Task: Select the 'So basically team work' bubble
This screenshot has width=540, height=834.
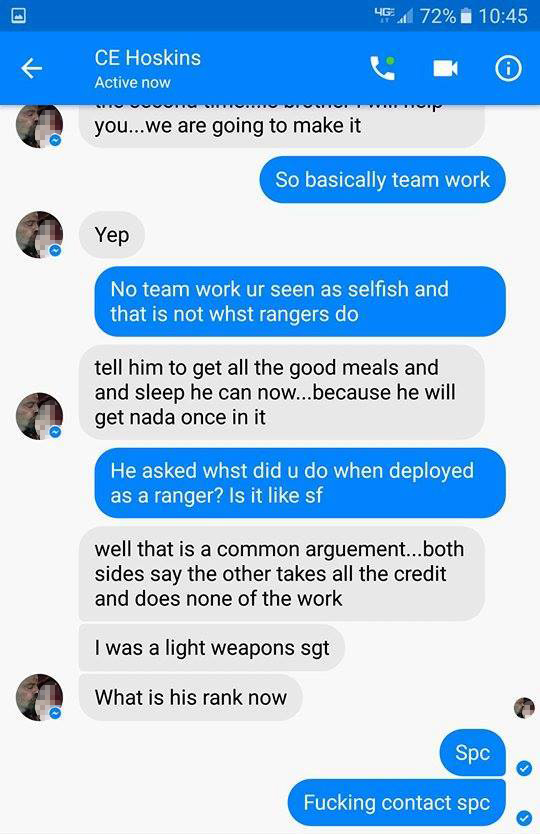Action: click(383, 180)
